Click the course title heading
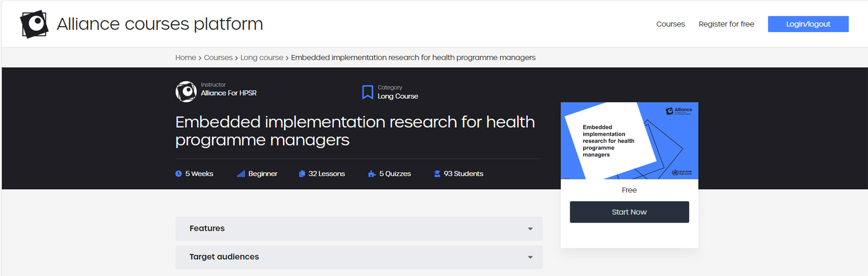The height and width of the screenshot is (276, 868). tap(355, 131)
